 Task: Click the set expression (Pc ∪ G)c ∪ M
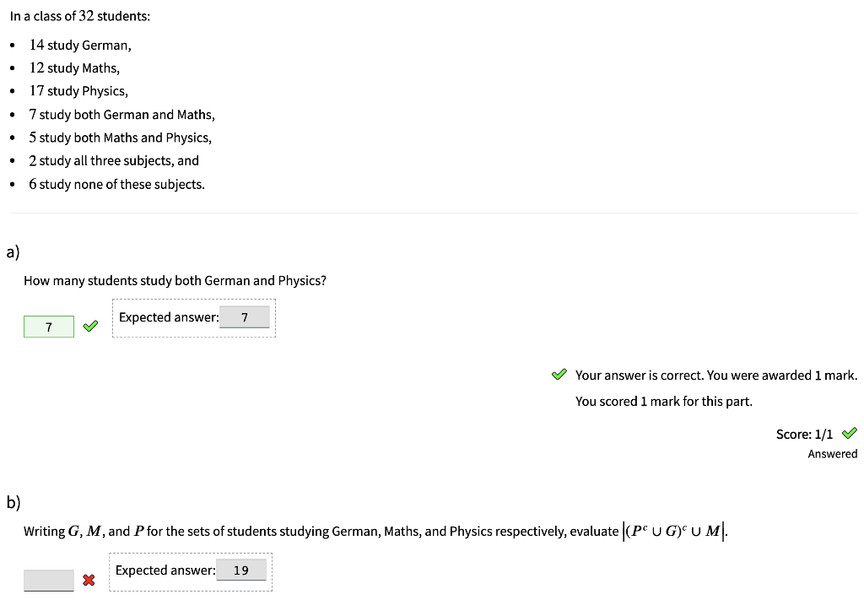pyautogui.click(x=675, y=531)
